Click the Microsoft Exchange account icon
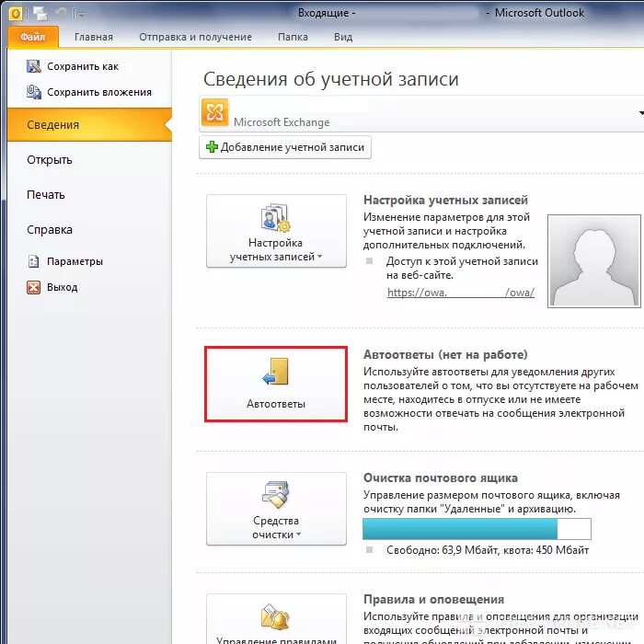This screenshot has height=644, width=644. [214, 112]
